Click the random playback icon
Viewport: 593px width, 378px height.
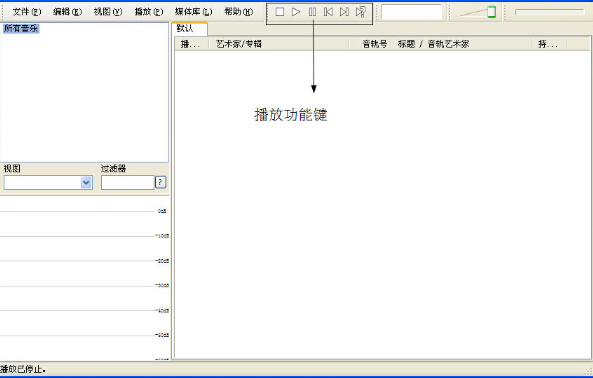[x=361, y=12]
